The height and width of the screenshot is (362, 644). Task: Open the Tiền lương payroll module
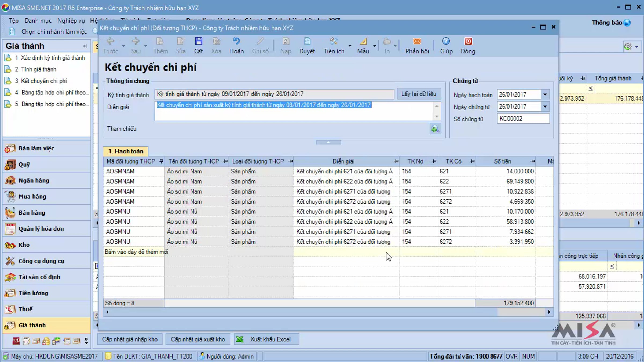[47, 293]
